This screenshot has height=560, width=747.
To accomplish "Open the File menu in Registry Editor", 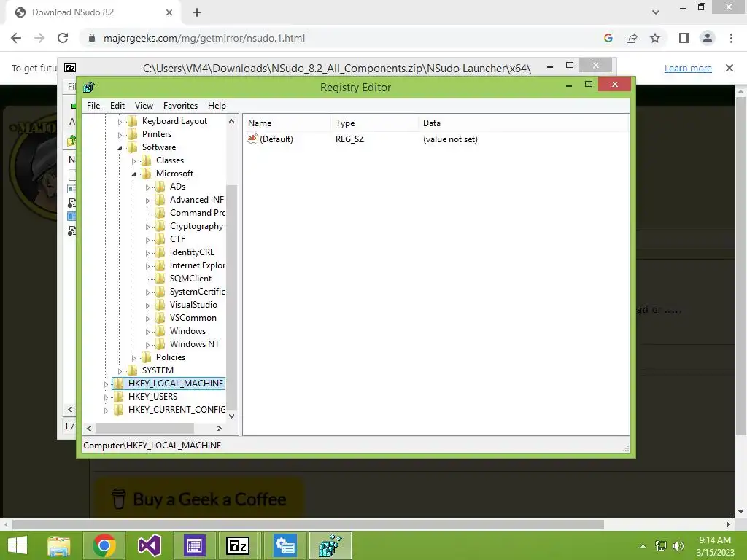I will pyautogui.click(x=93, y=106).
